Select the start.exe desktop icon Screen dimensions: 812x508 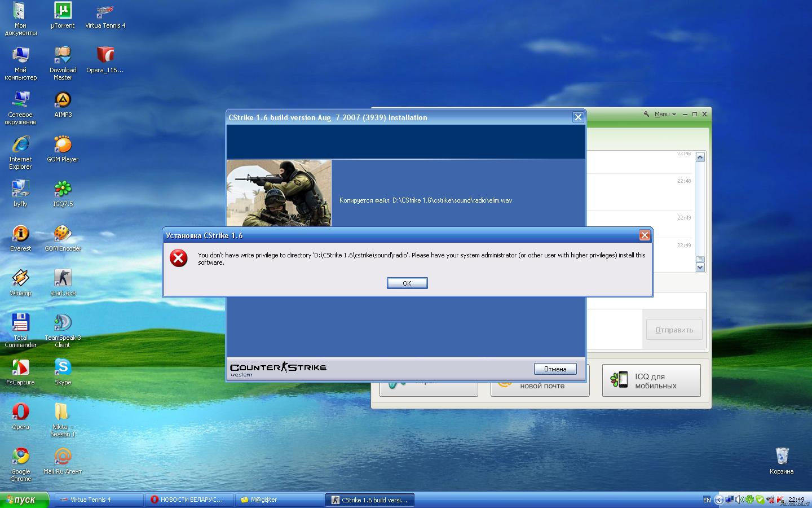click(63, 283)
